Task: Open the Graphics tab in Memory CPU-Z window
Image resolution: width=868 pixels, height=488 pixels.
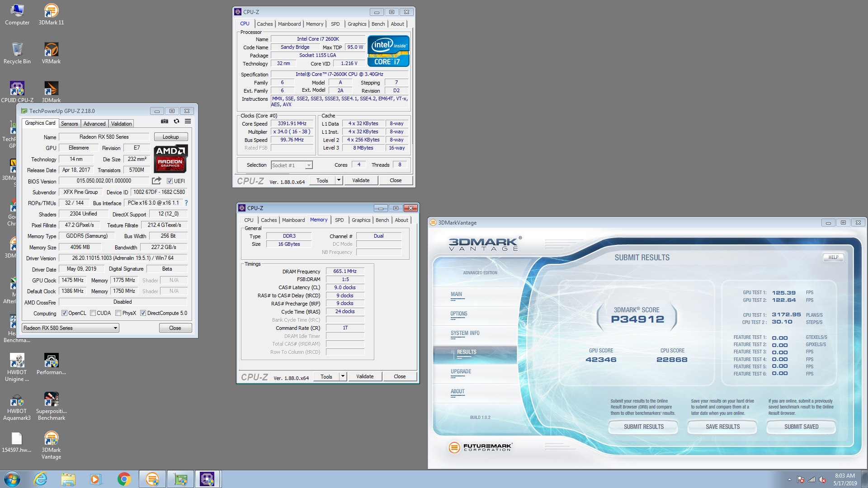Action: click(361, 220)
